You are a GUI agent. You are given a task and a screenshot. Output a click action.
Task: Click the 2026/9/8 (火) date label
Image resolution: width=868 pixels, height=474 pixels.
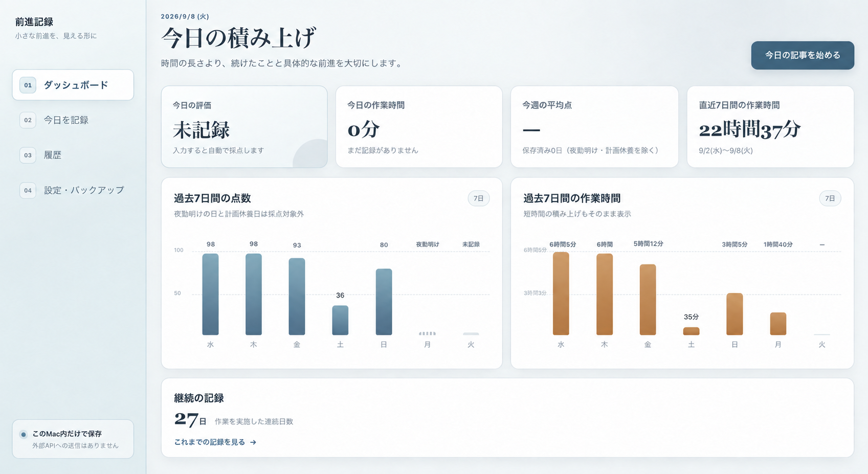pos(185,16)
